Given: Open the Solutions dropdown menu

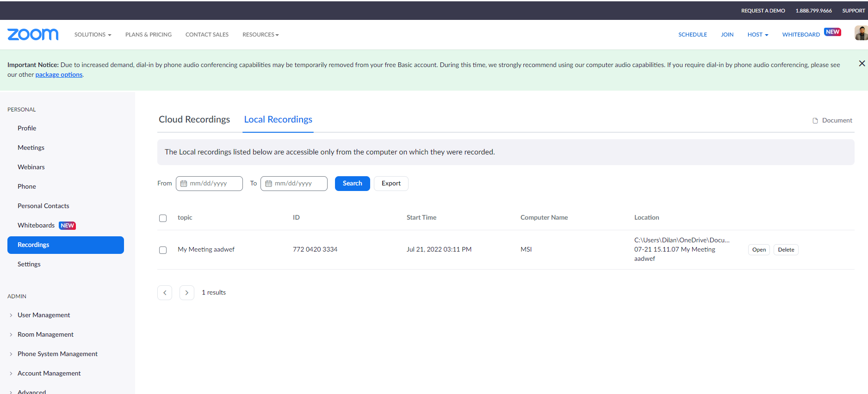Looking at the screenshot, I should pyautogui.click(x=93, y=35).
